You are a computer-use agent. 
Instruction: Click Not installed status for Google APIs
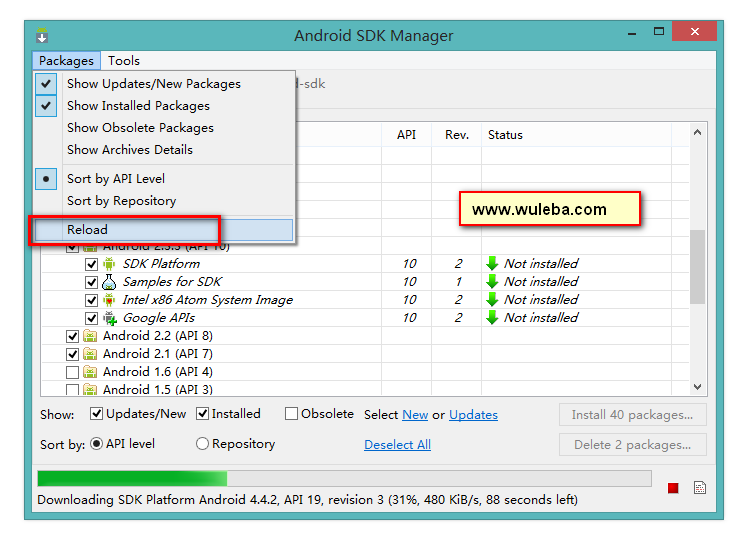point(541,318)
